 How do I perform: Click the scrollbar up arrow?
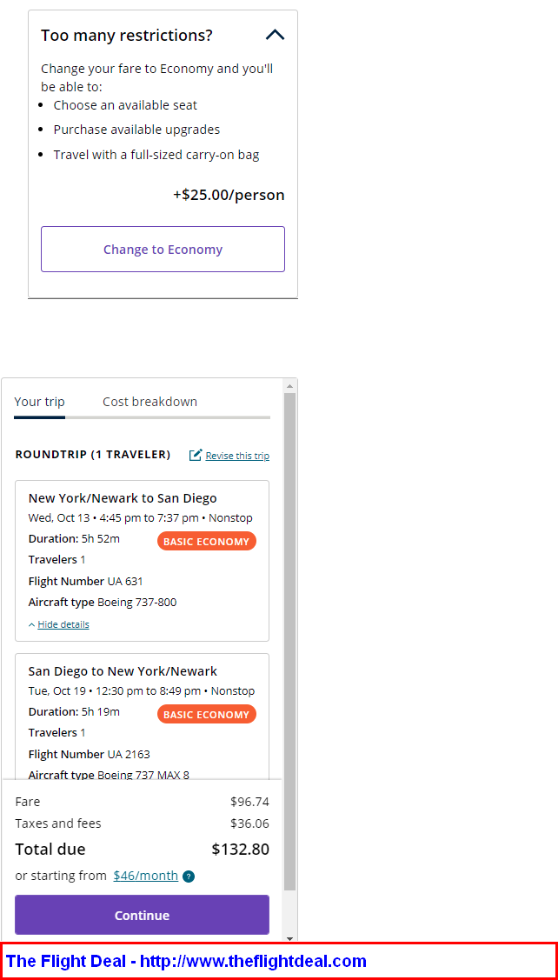tap(289, 385)
